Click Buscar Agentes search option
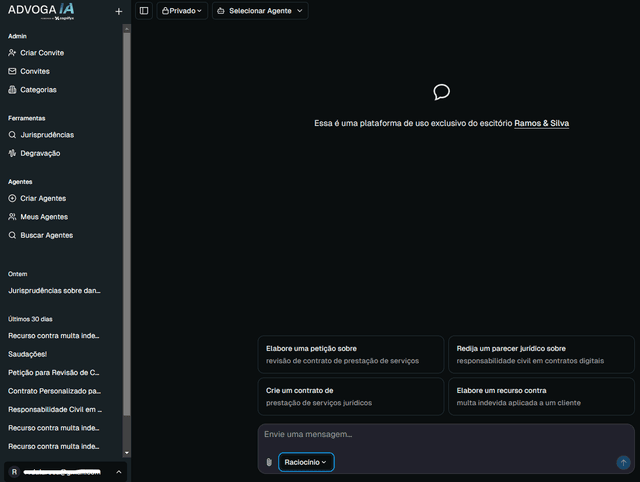This screenshot has height=482, width=640. point(46,235)
